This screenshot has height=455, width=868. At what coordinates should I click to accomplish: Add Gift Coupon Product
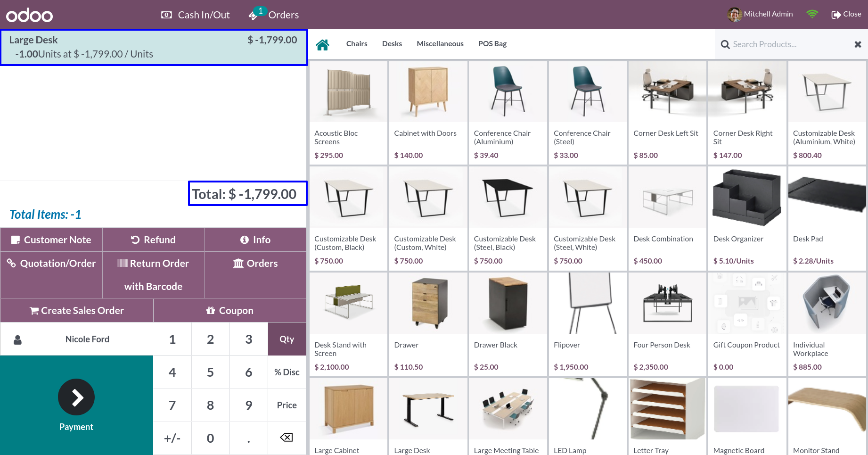click(x=747, y=324)
